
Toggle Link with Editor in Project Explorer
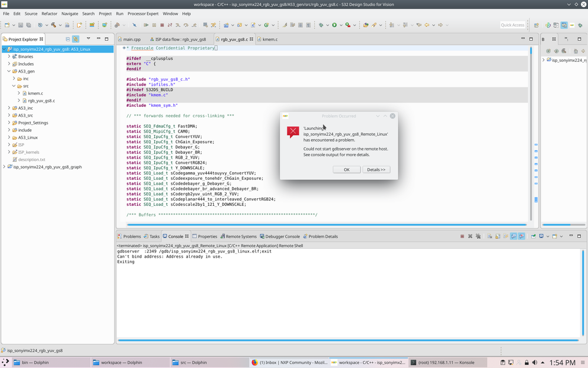coord(76,39)
